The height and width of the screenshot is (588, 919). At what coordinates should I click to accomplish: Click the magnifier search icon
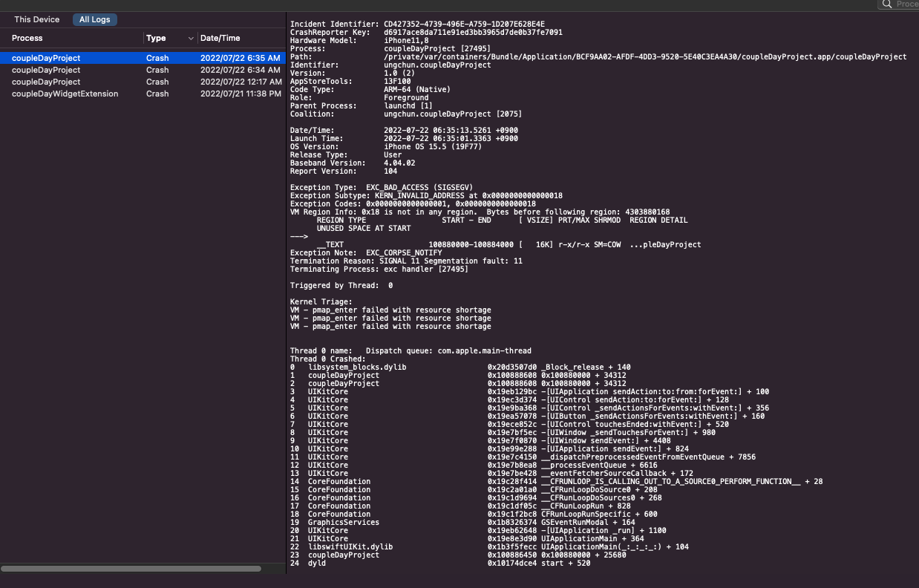pos(887,4)
